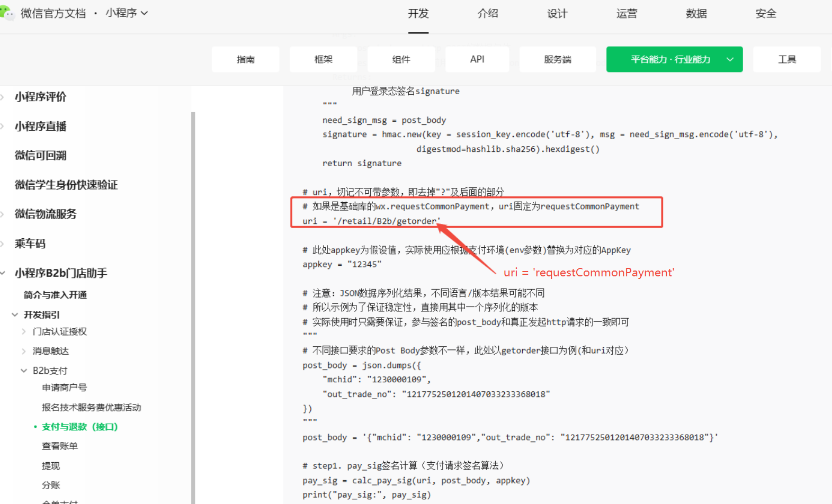
Task: Open the 服务端 section
Action: click(x=558, y=59)
